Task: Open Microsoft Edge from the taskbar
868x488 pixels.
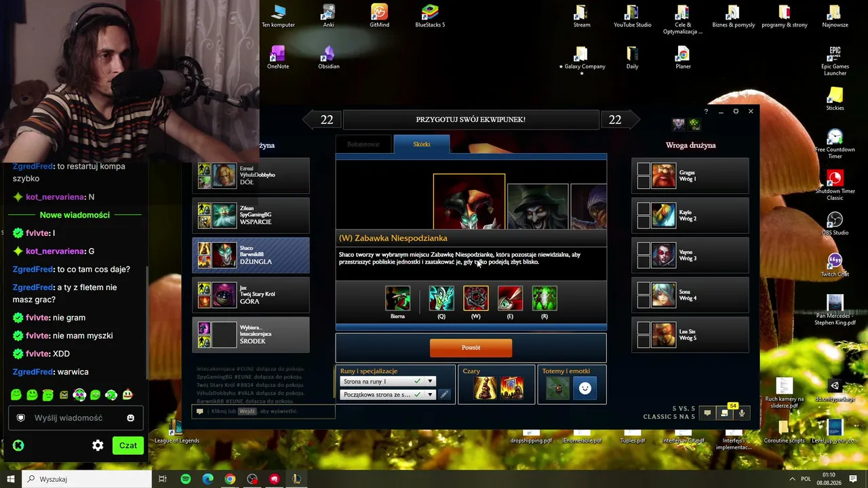Action: 208,479
